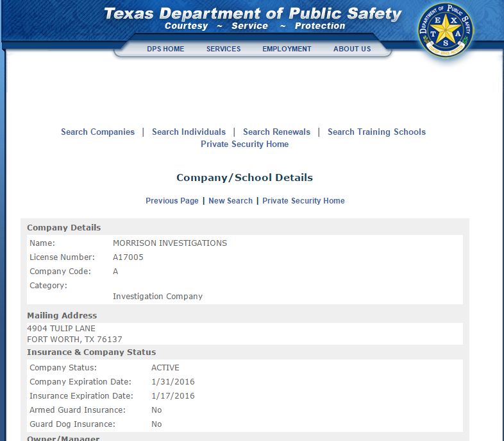The width and height of the screenshot is (504, 441).
Task: Select FORT WORTH, TX 76137 text
Action: coord(74,340)
